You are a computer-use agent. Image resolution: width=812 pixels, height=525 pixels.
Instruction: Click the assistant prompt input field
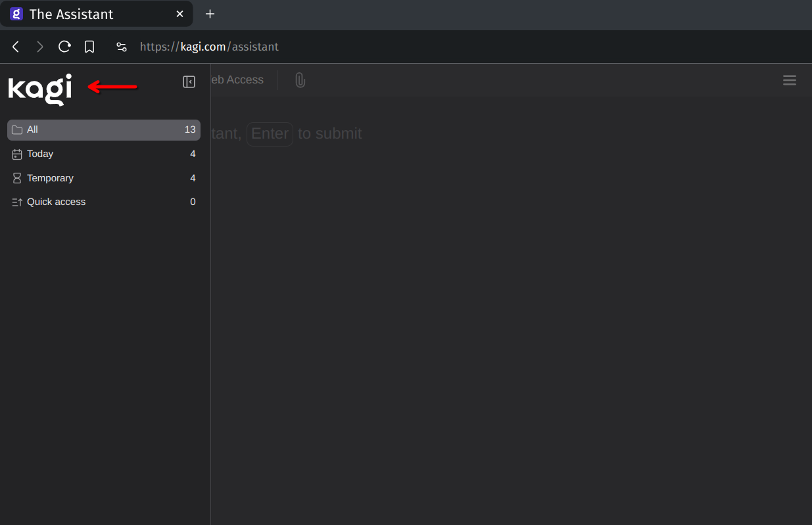coord(460,133)
